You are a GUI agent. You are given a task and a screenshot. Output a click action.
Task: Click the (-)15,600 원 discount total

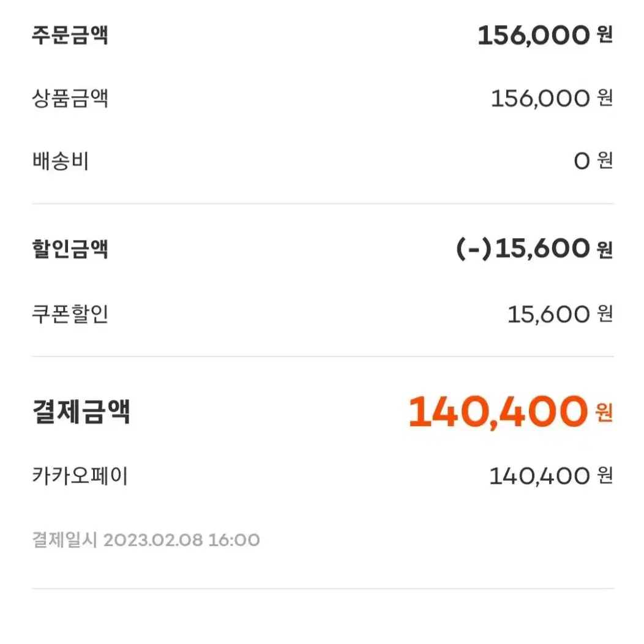(x=534, y=249)
